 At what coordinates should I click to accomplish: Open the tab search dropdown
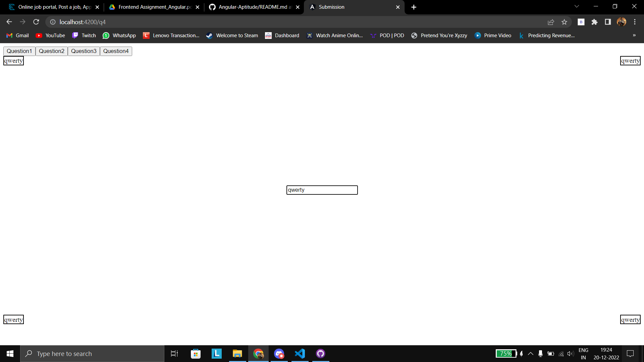click(x=576, y=6)
